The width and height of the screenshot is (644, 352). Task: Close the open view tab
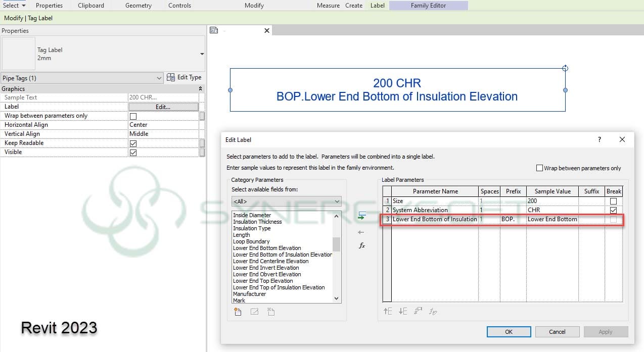[x=267, y=30]
